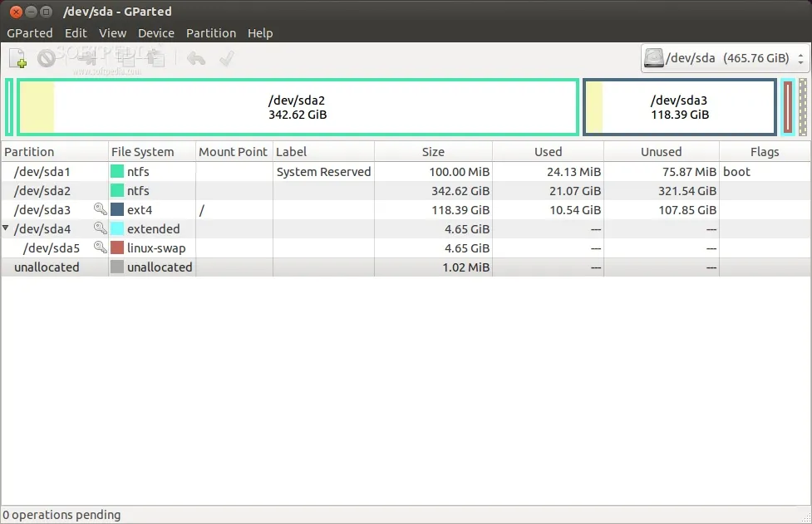This screenshot has height=524, width=812.
Task: Click the Copy partition toolbar icon
Action: [x=126, y=58]
